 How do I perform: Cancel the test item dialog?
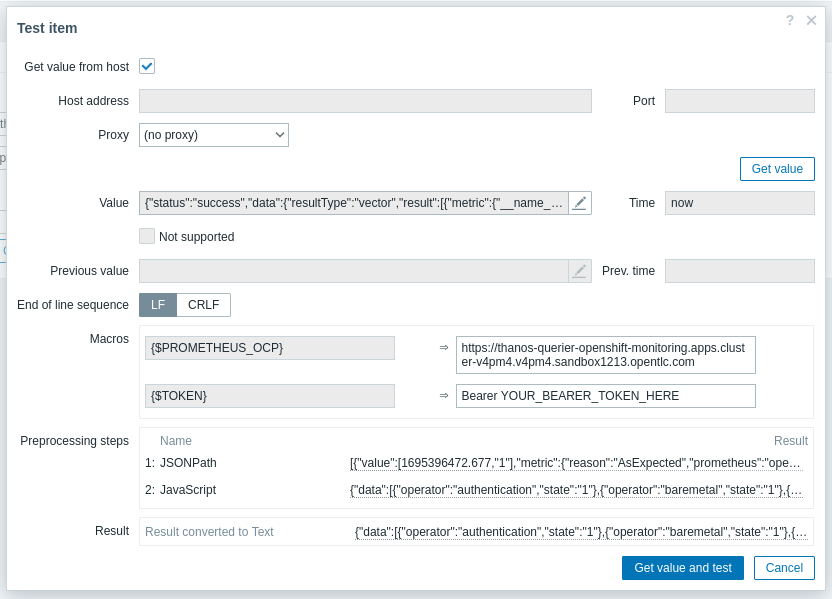(784, 568)
